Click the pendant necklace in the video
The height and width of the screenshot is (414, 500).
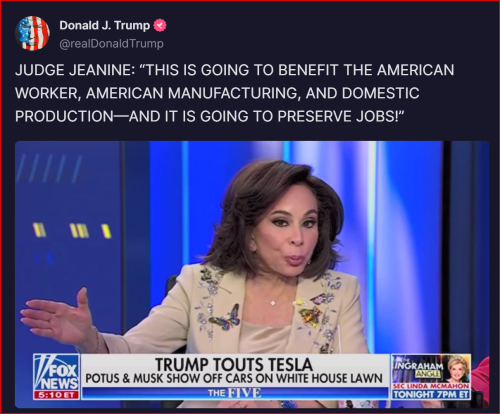click(273, 303)
